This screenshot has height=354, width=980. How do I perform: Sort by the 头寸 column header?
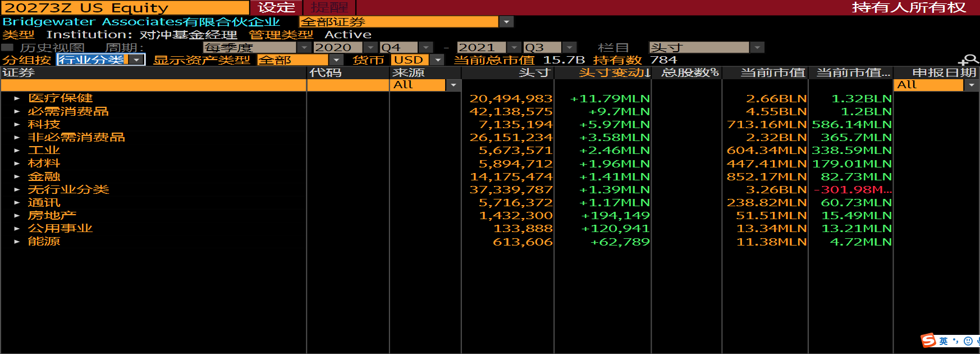(507, 72)
